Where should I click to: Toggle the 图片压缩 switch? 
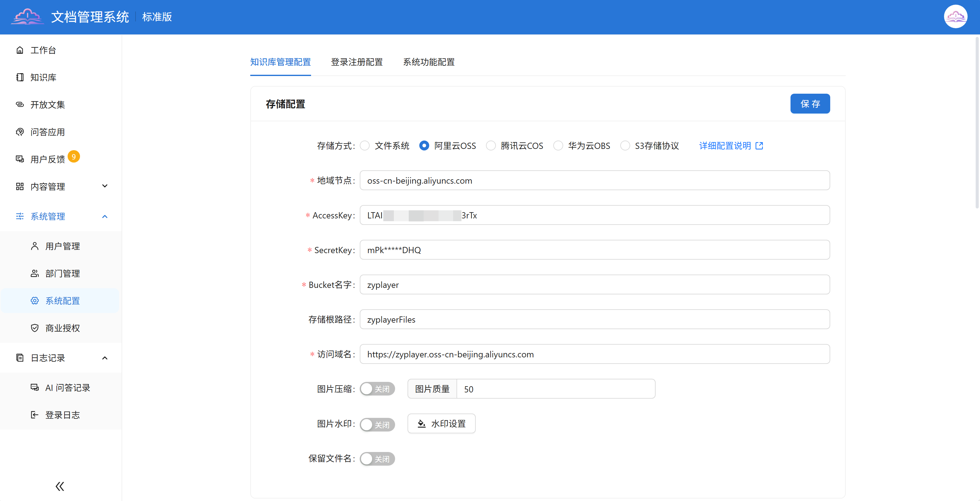pyautogui.click(x=377, y=389)
